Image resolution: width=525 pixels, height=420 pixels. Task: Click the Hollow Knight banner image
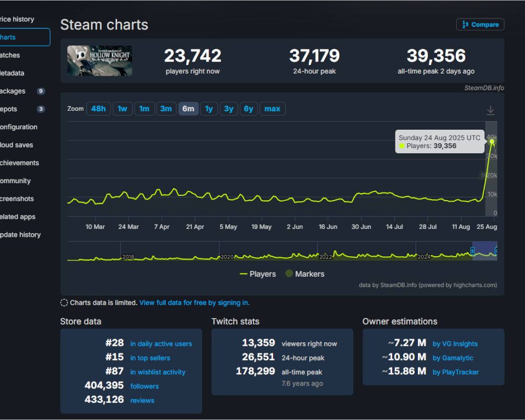pos(99,60)
